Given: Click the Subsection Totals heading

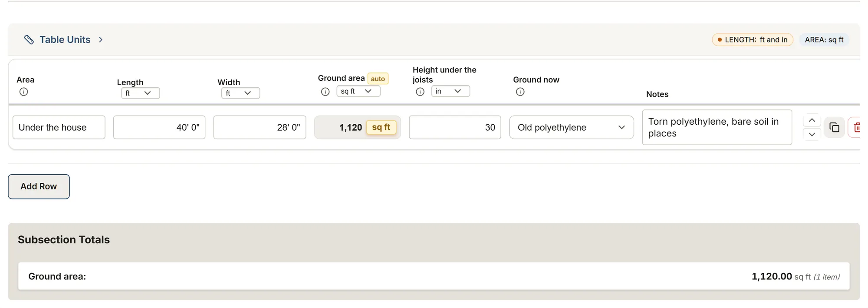Looking at the screenshot, I should pyautogui.click(x=64, y=239).
